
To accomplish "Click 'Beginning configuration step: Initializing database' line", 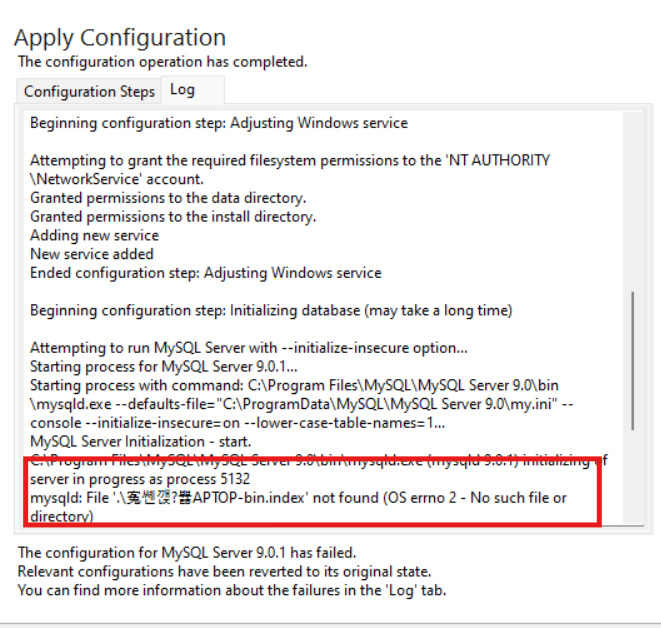I will tap(271, 311).
